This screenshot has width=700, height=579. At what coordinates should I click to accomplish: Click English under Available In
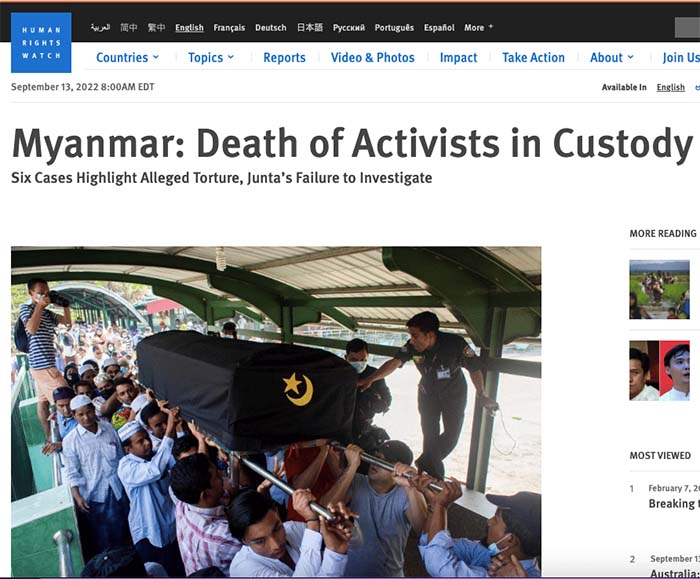[x=671, y=87]
